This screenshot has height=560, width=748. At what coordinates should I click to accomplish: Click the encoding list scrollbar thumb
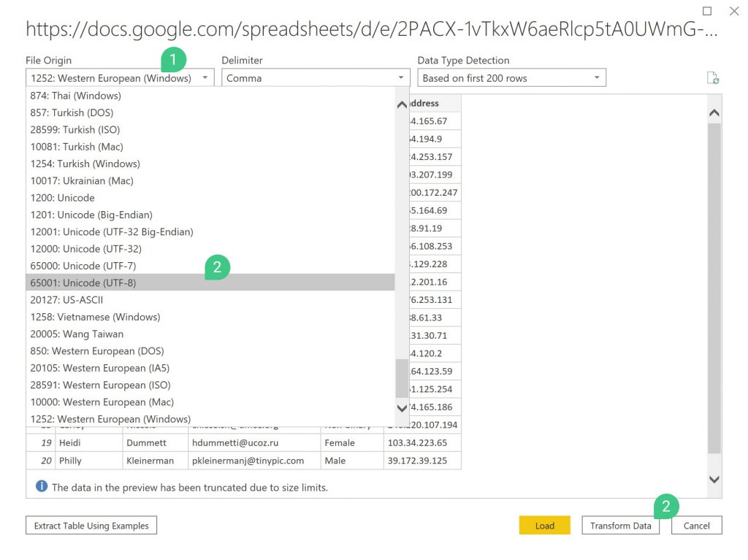point(402,378)
